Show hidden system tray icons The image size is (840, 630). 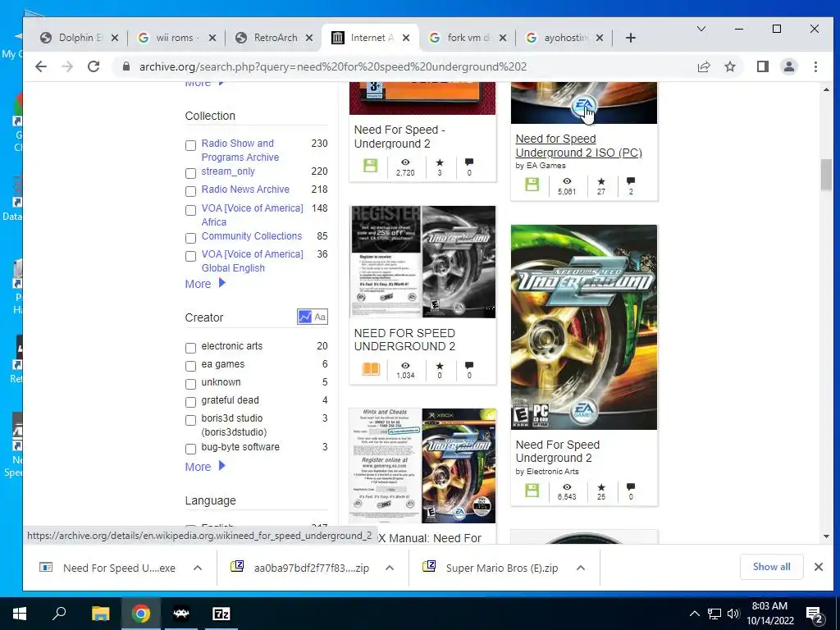(694, 614)
